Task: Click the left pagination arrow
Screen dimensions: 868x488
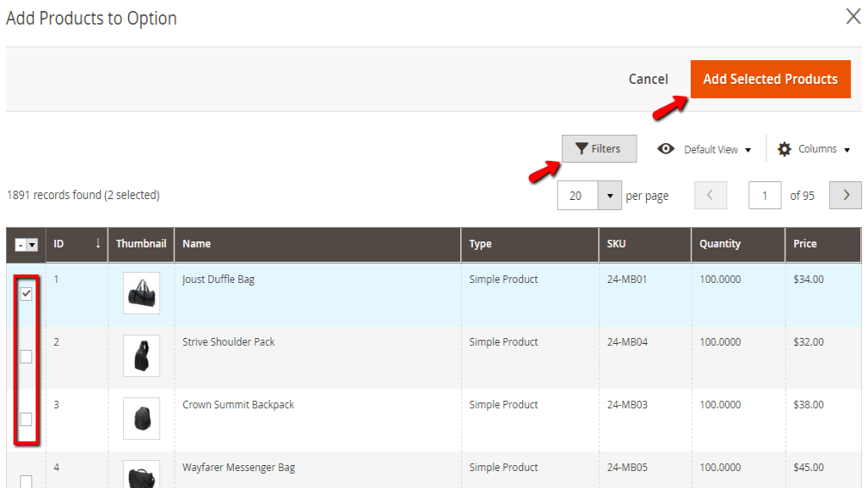Action: coord(710,195)
